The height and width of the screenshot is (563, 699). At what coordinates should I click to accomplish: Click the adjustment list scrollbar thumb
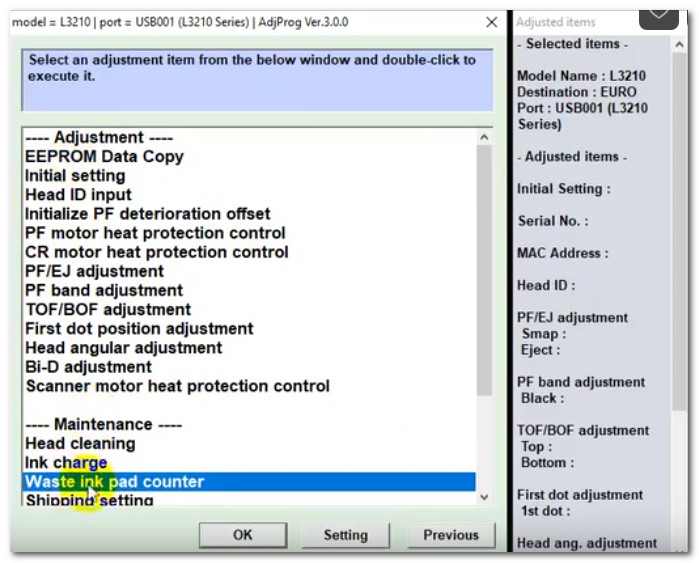pyautogui.click(x=484, y=270)
